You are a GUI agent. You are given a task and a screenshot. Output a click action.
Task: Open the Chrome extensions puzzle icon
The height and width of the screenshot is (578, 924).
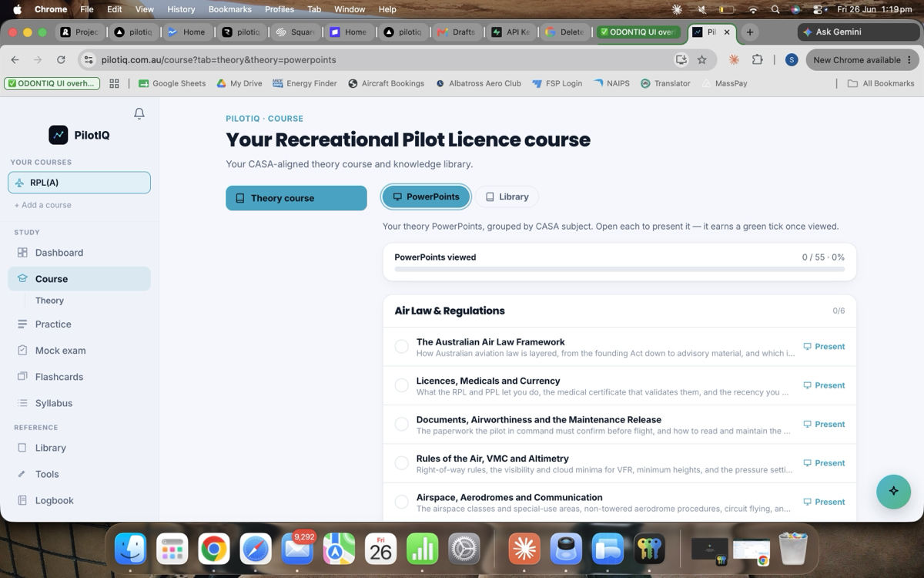click(x=758, y=59)
